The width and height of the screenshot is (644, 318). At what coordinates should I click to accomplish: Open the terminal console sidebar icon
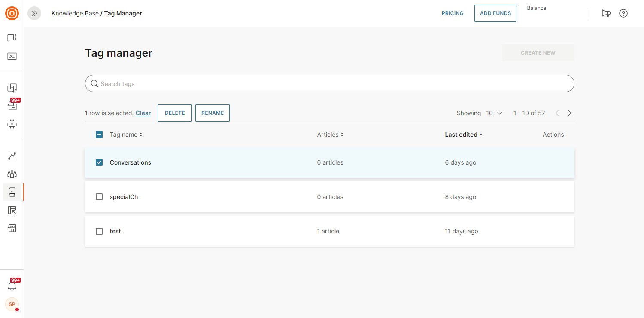click(x=12, y=56)
